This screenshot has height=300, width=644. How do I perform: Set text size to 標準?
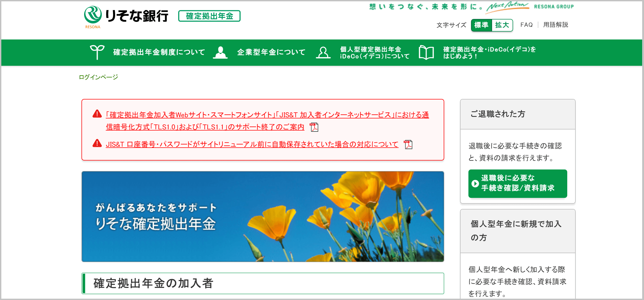pos(481,25)
